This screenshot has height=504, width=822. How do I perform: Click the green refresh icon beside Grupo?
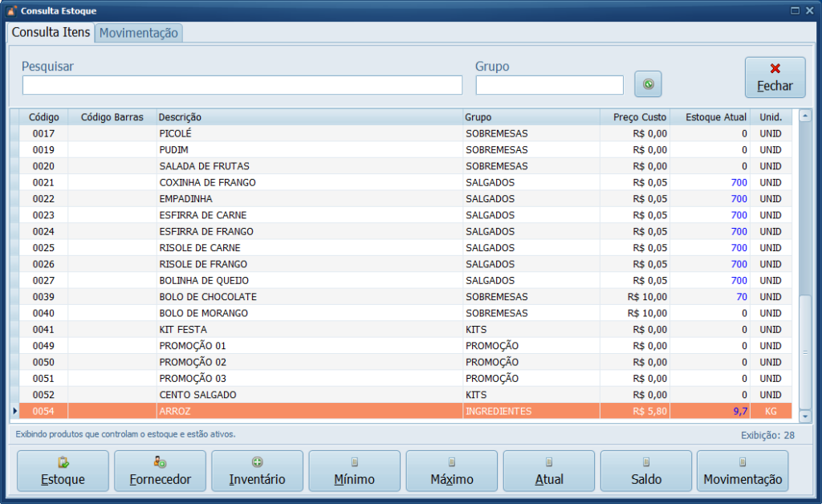point(649,83)
